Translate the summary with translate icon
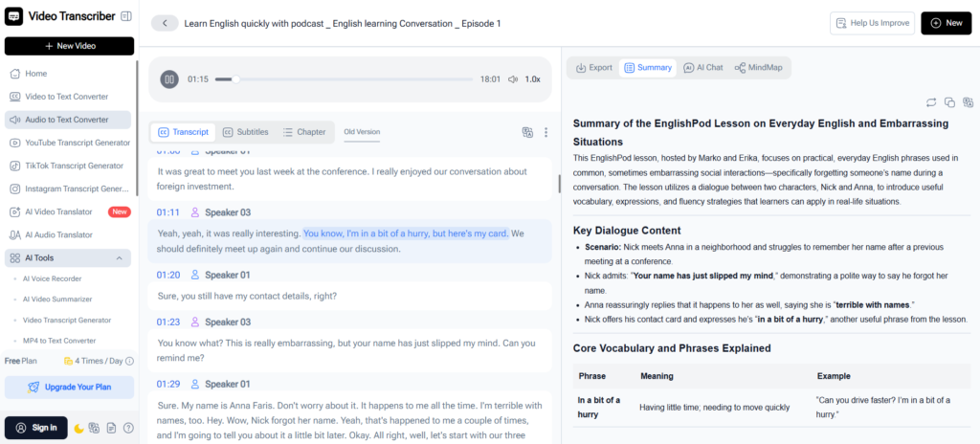Viewport: 980px width, 444px height. (969, 102)
